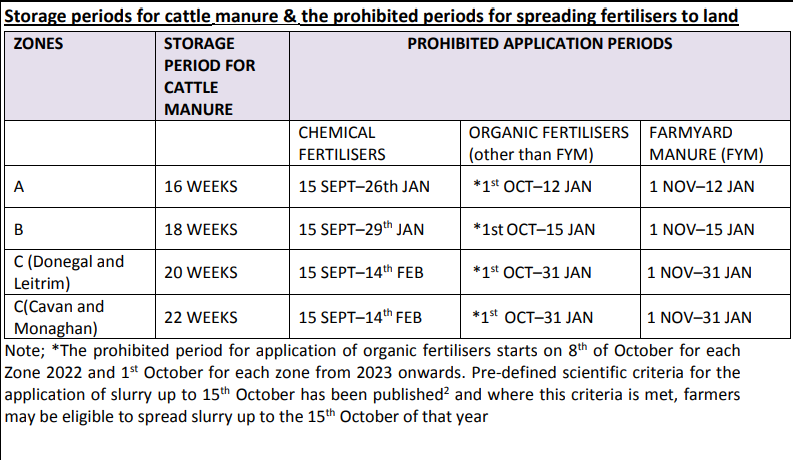Screen dimensions: 793x460
Task: Click the 16 WEEKS storage cell
Action: (201, 186)
